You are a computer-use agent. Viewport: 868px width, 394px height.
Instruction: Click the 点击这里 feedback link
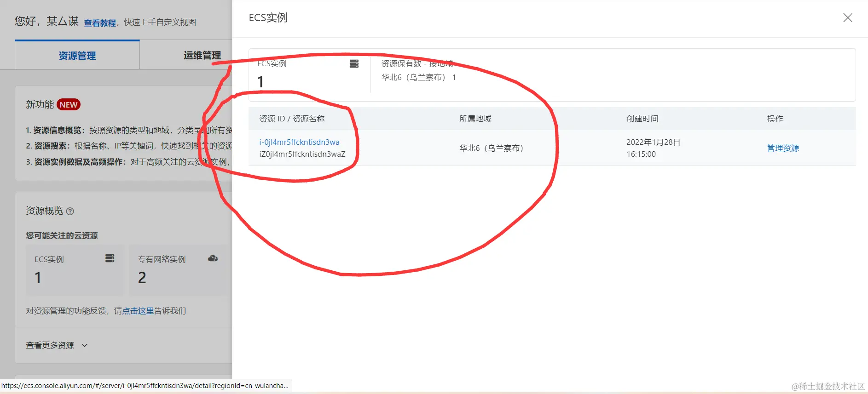click(x=138, y=311)
